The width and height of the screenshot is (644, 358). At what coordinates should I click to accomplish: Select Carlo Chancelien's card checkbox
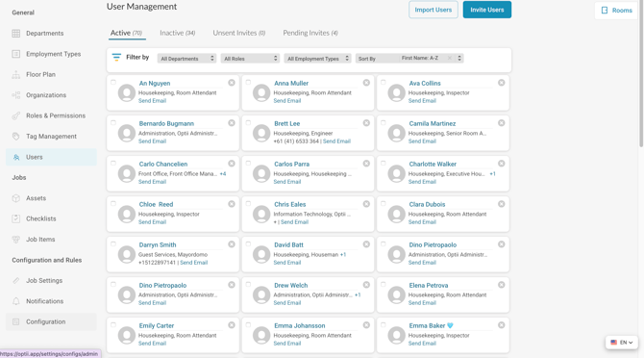point(113,164)
